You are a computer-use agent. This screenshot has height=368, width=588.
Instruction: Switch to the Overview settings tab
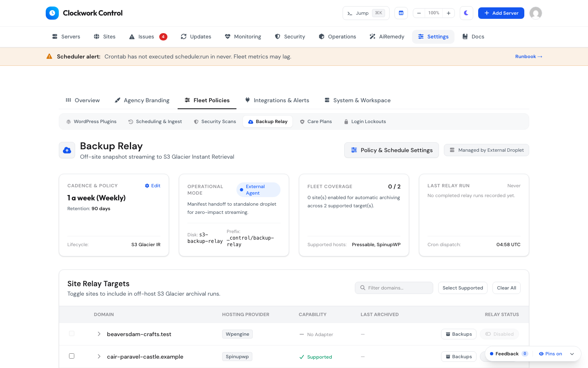[x=82, y=100]
